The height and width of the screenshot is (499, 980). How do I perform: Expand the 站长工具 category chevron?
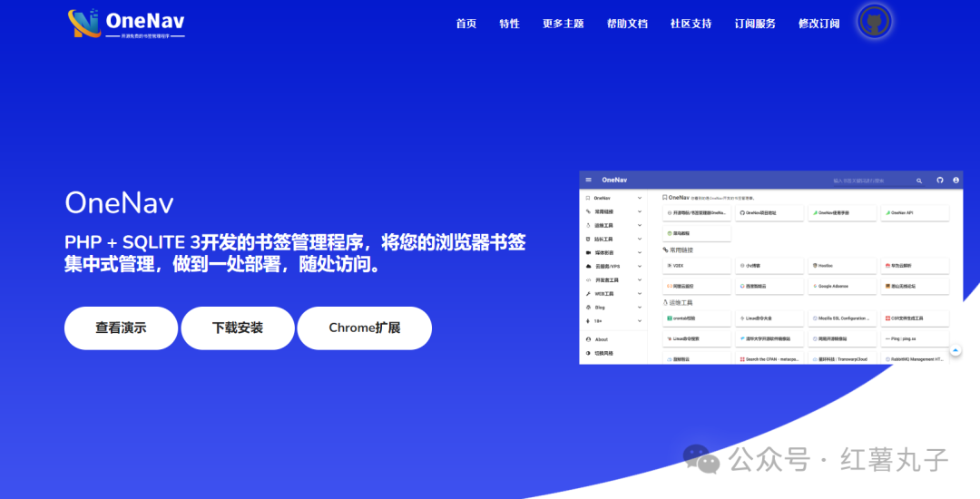[x=640, y=240]
